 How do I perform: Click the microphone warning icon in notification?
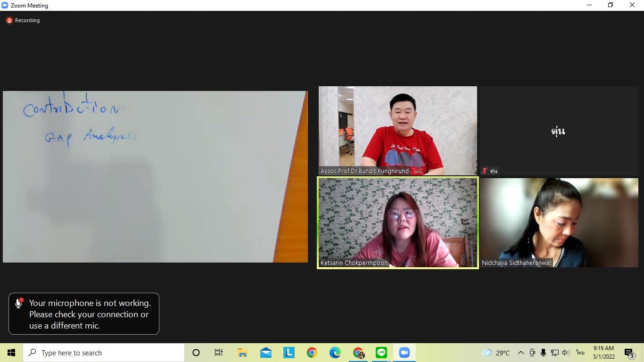[x=19, y=303]
